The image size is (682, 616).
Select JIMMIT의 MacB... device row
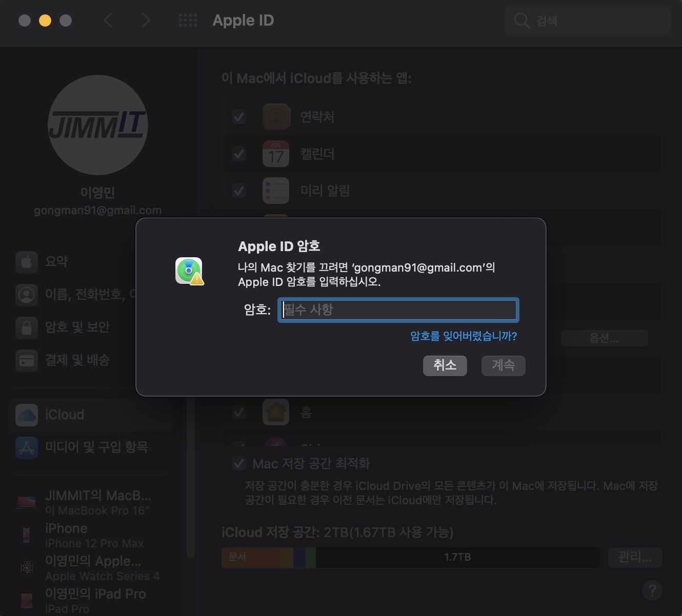pyautogui.click(x=90, y=503)
